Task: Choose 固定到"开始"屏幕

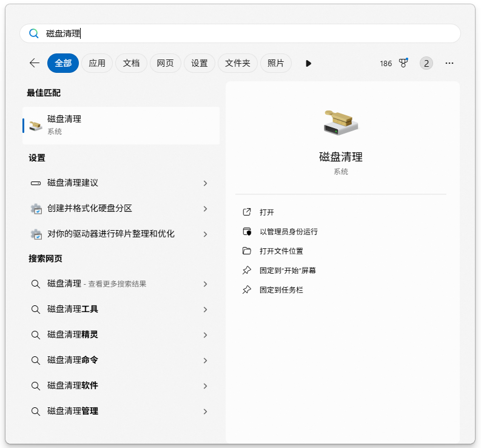Action: [288, 270]
